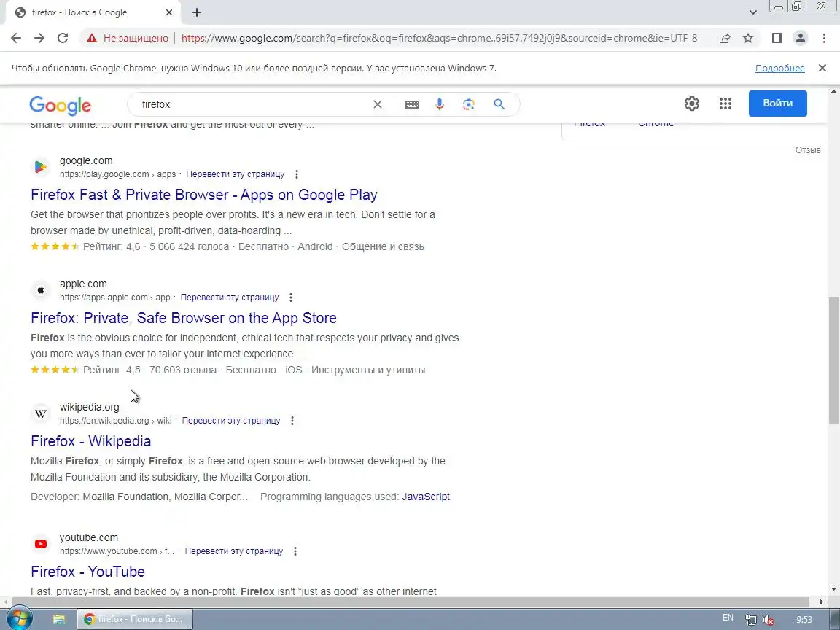The height and width of the screenshot is (630, 840).
Task: Search by image with Lens
Action: 469,104
